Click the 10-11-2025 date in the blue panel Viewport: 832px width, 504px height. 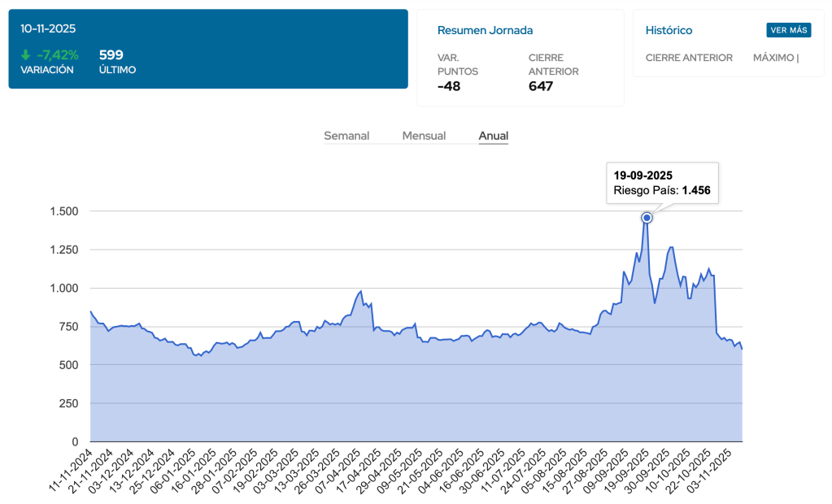pos(48,28)
